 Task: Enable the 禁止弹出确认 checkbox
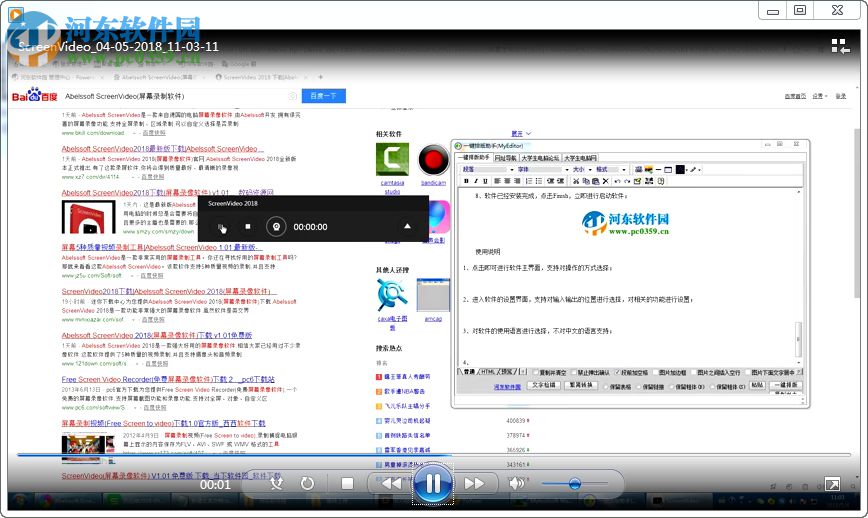click(x=574, y=372)
